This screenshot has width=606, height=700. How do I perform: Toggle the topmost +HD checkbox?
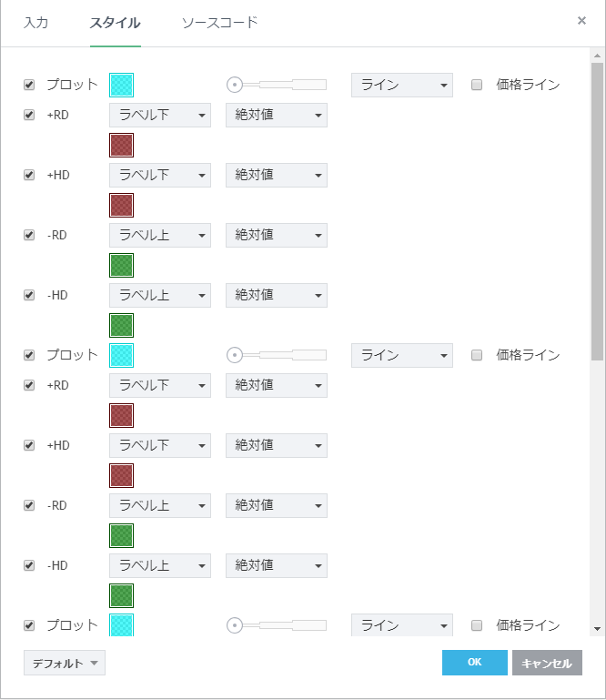[29, 175]
